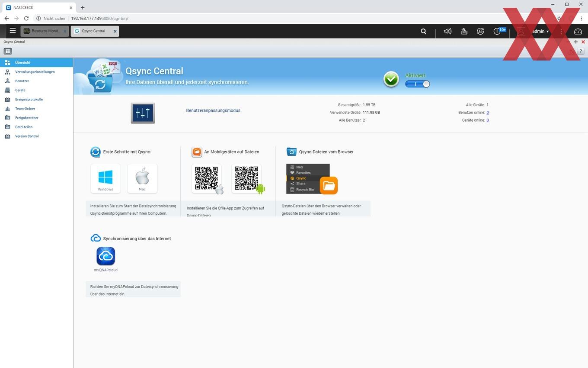The height and width of the screenshot is (368, 588).
Task: Click Synchronisierung über das Internet icon
Action: click(x=96, y=239)
